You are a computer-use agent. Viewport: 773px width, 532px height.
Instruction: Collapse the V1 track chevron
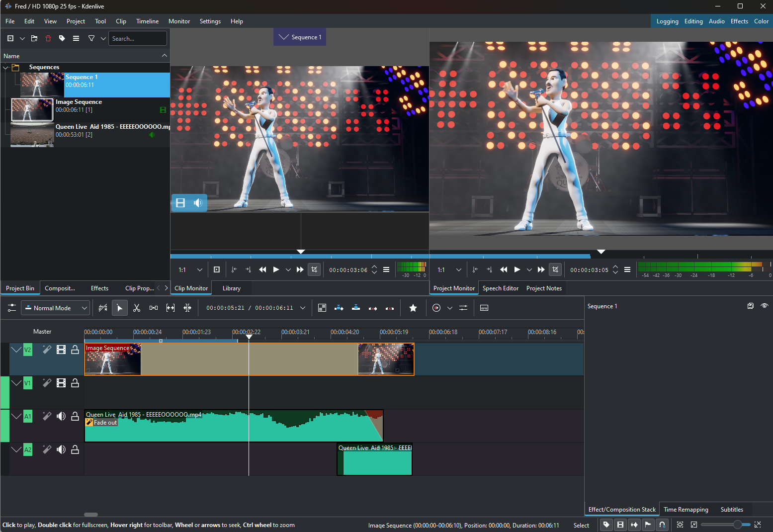(x=16, y=383)
